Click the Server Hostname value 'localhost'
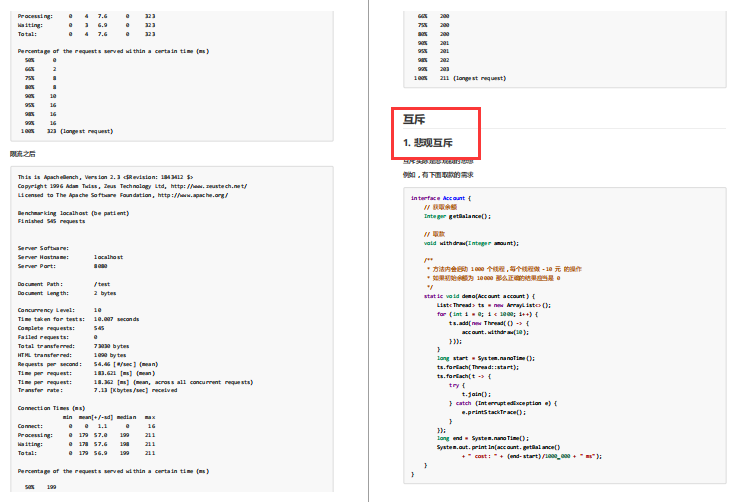Screen dimensions: 743x502 108,257
